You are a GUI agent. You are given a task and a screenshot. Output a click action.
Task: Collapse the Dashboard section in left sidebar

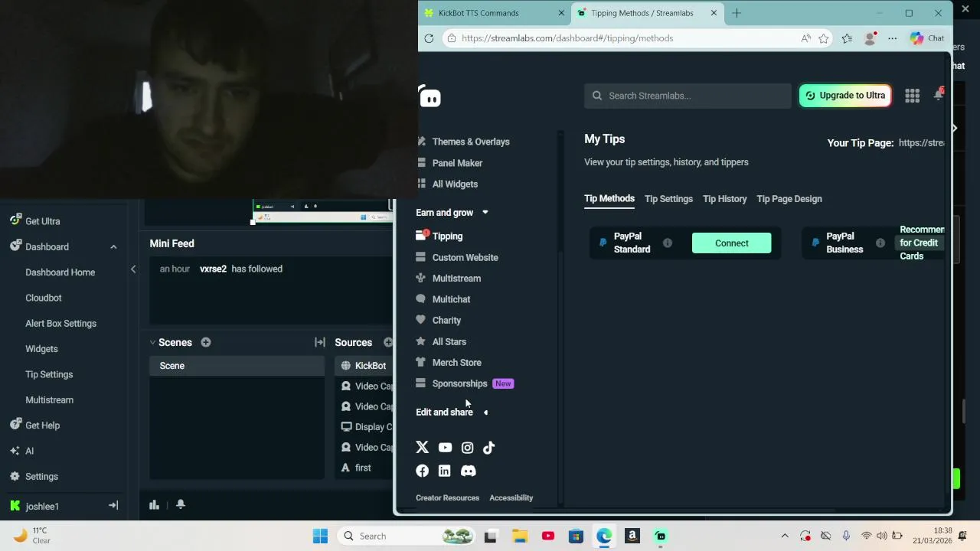pos(113,246)
